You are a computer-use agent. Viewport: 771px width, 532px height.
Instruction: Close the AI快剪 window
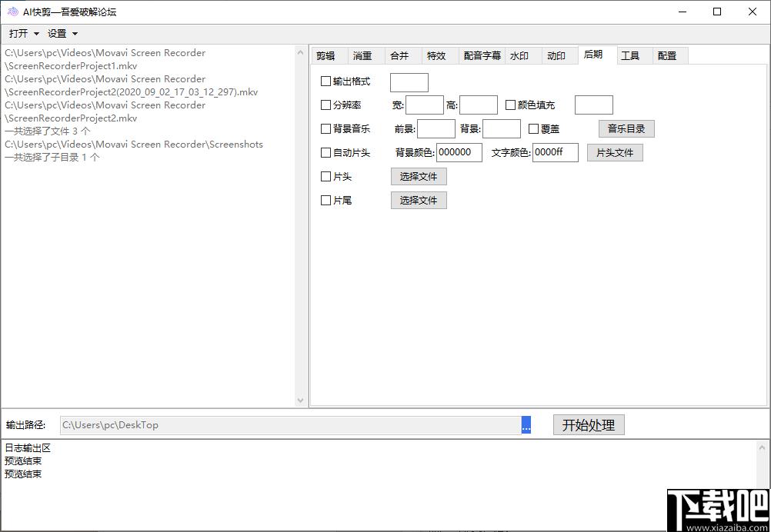click(753, 12)
